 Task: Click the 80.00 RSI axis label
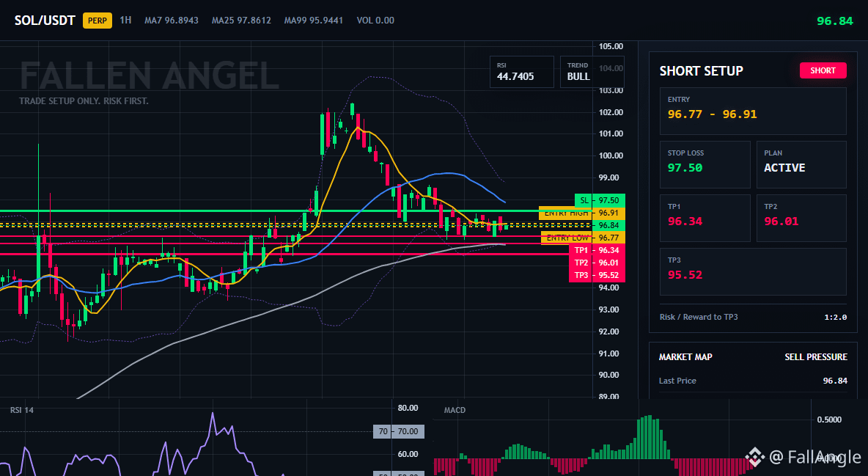[408, 408]
